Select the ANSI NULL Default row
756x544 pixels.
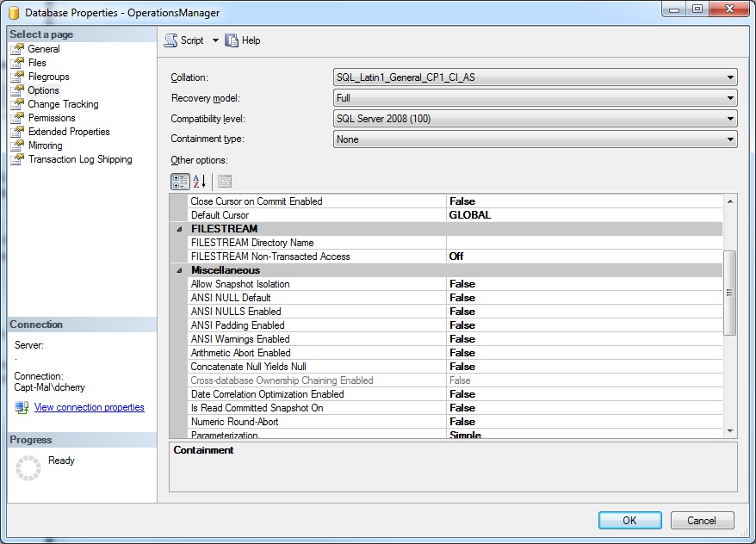tap(455, 298)
